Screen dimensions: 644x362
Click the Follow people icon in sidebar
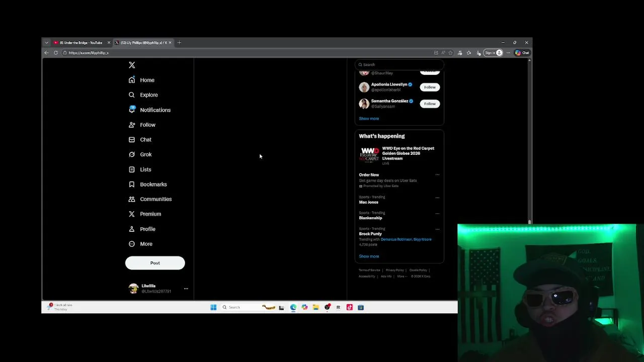coord(132,125)
